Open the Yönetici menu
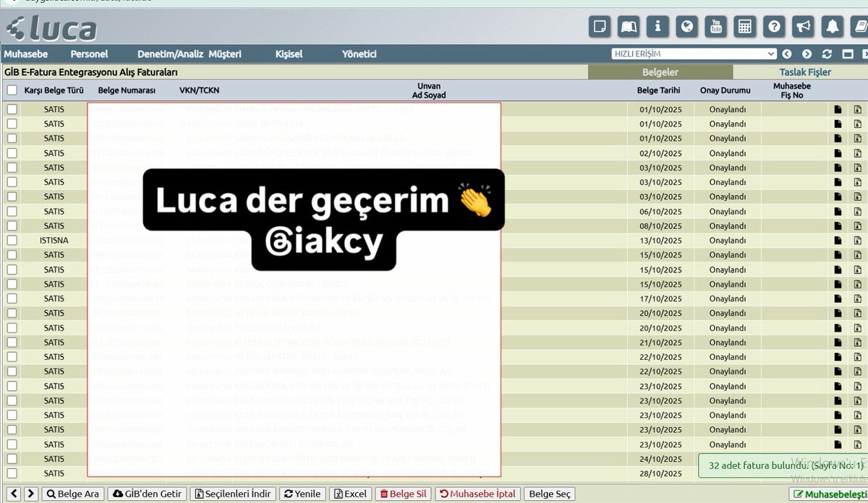The height and width of the screenshot is (503, 868). tap(360, 53)
